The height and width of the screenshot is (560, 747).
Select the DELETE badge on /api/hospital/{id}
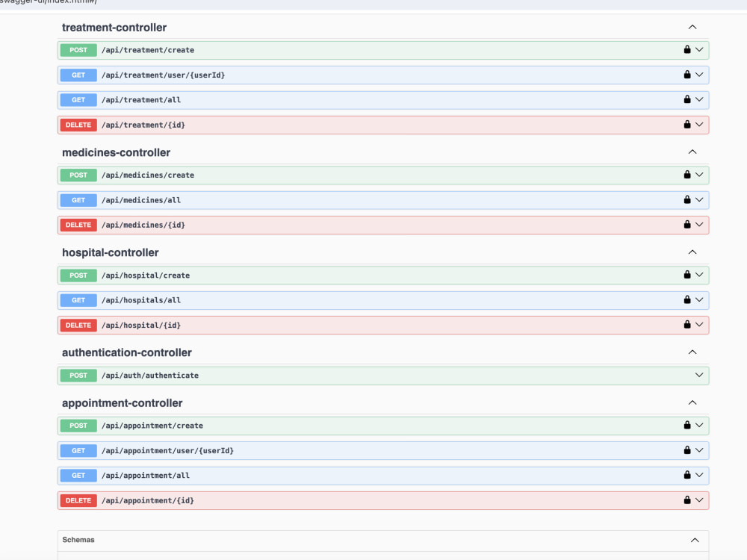pyautogui.click(x=78, y=325)
